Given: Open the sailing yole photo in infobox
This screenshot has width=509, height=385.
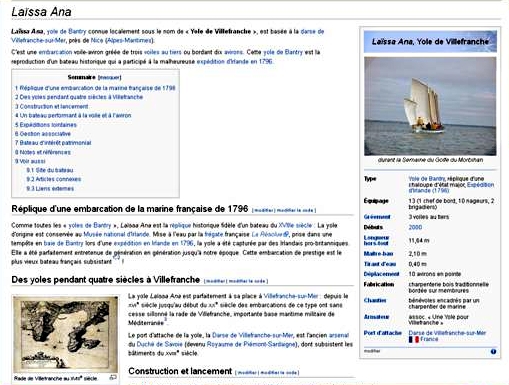Looking at the screenshot, I should tap(430, 106).
